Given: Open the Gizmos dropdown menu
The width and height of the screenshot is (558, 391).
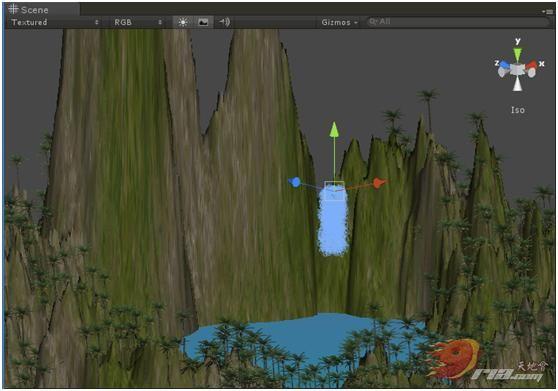Looking at the screenshot, I should [339, 22].
